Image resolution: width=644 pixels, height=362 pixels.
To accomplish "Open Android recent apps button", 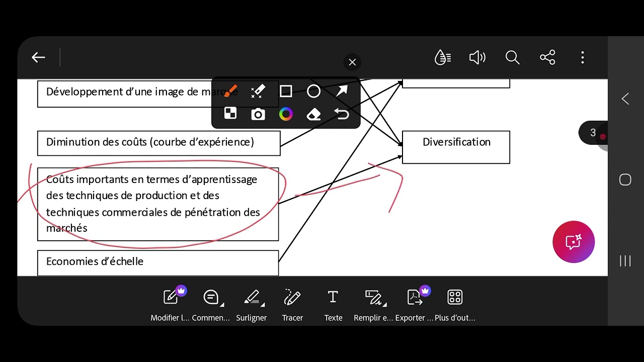I will click(625, 260).
